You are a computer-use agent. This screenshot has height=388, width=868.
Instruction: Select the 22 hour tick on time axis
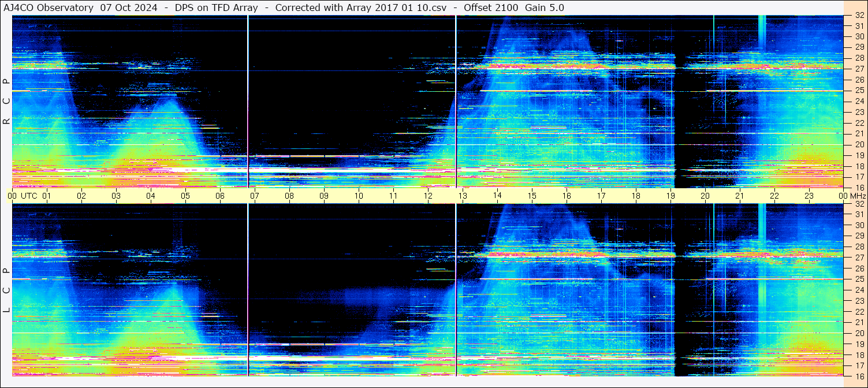coord(774,196)
